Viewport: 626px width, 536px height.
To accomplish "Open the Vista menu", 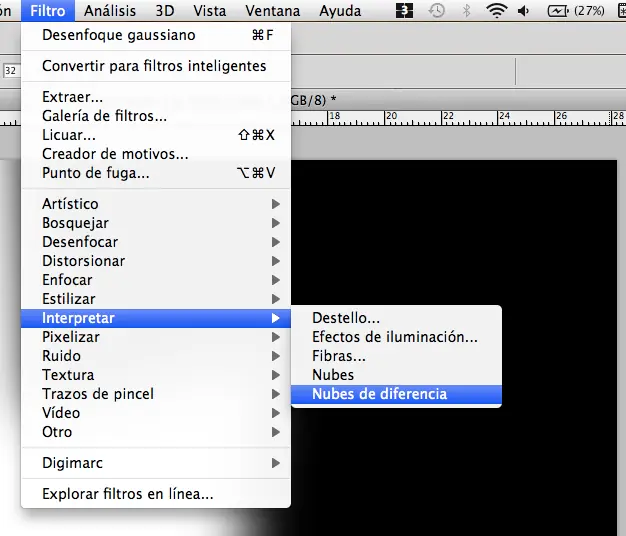I will pyautogui.click(x=210, y=11).
